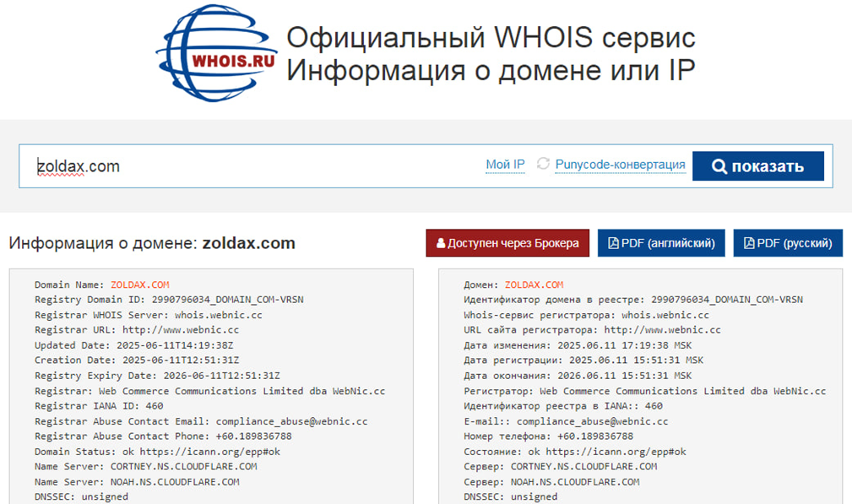Open the Punycode-конвертация link

[x=620, y=165]
